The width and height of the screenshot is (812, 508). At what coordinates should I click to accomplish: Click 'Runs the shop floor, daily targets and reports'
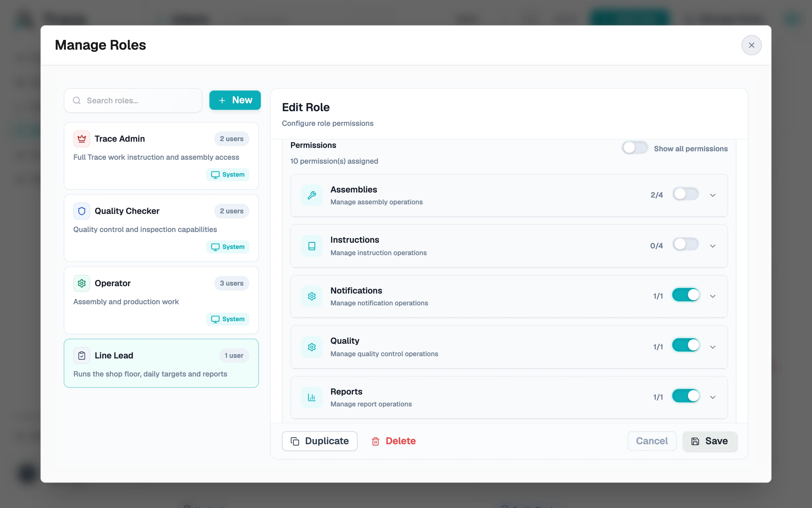pos(150,374)
